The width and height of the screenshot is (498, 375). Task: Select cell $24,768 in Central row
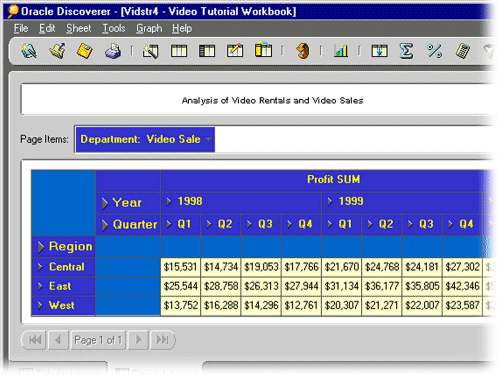click(382, 267)
